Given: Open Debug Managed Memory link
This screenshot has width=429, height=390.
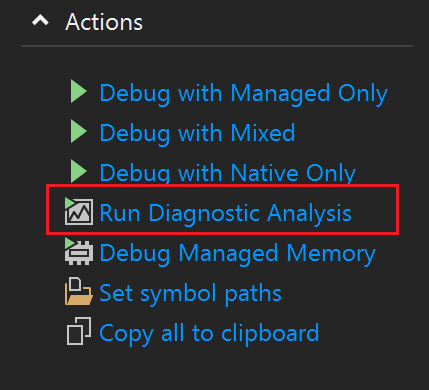Looking at the screenshot, I should pos(238,254).
